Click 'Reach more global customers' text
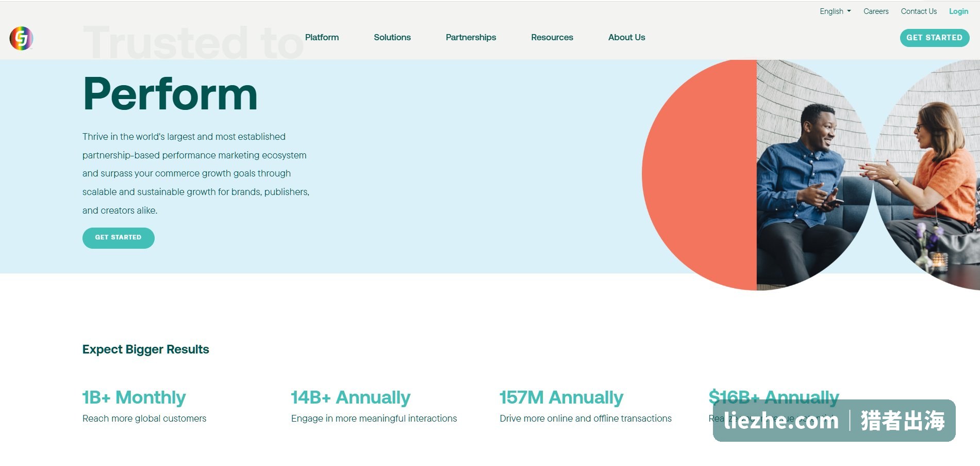Screen dimensions: 980x466 tap(144, 419)
